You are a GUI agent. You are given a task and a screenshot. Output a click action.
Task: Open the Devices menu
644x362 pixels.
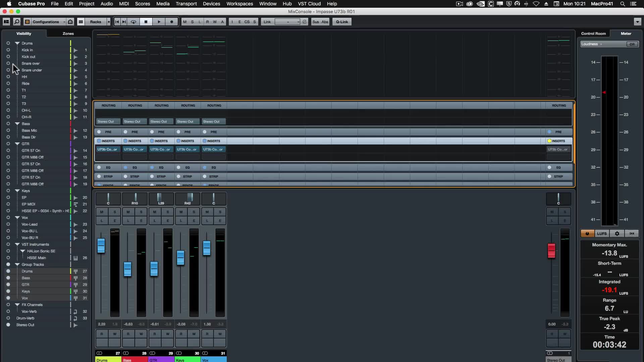(x=211, y=4)
